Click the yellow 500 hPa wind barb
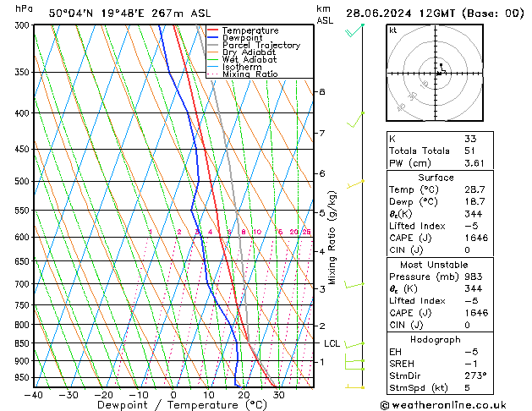Screen dimensions: 532x411 [355, 184]
